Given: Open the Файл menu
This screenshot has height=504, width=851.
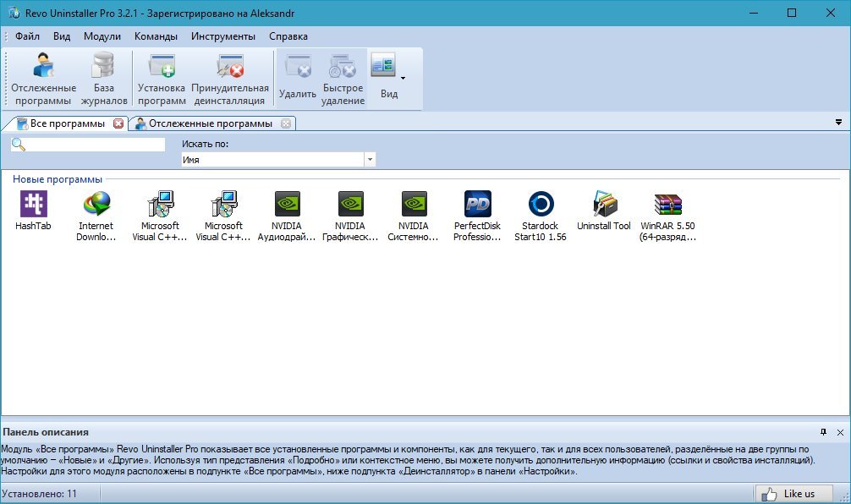Looking at the screenshot, I should [x=27, y=36].
